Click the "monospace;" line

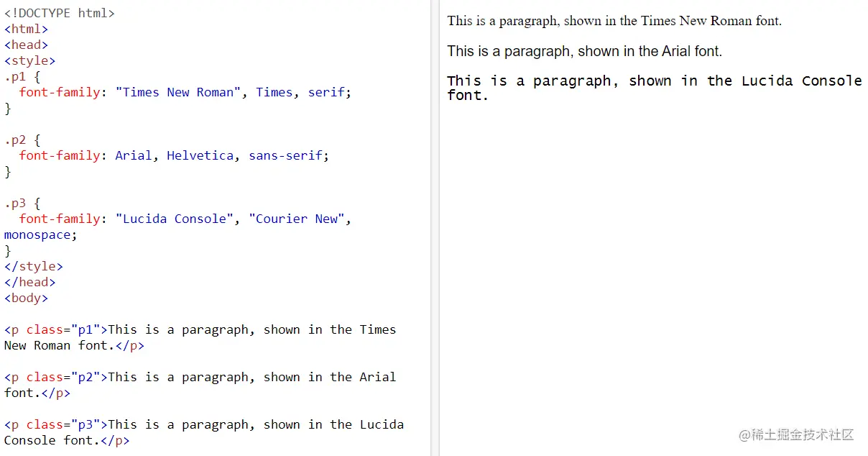point(40,234)
